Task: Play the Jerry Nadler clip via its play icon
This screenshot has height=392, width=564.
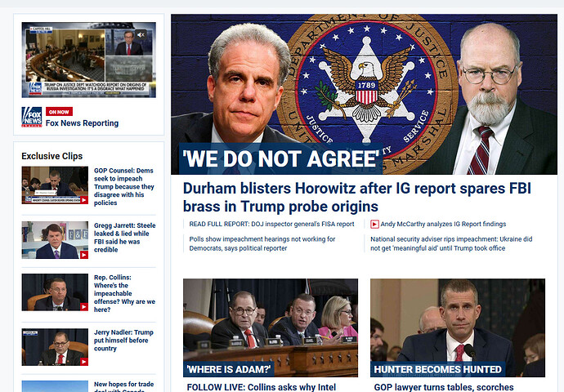Action: [84, 362]
